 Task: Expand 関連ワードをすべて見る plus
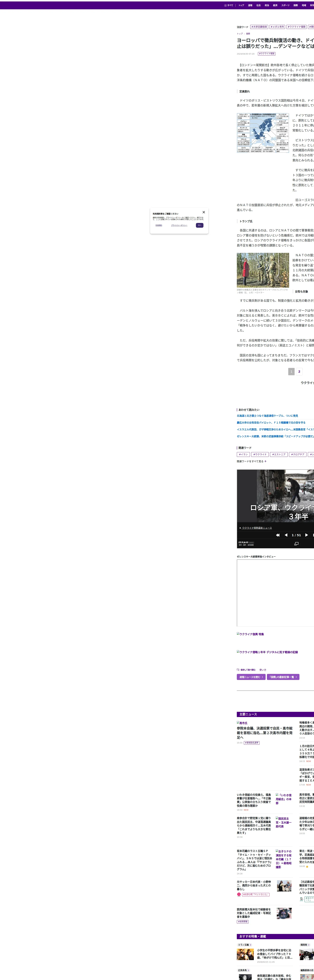(252, 461)
